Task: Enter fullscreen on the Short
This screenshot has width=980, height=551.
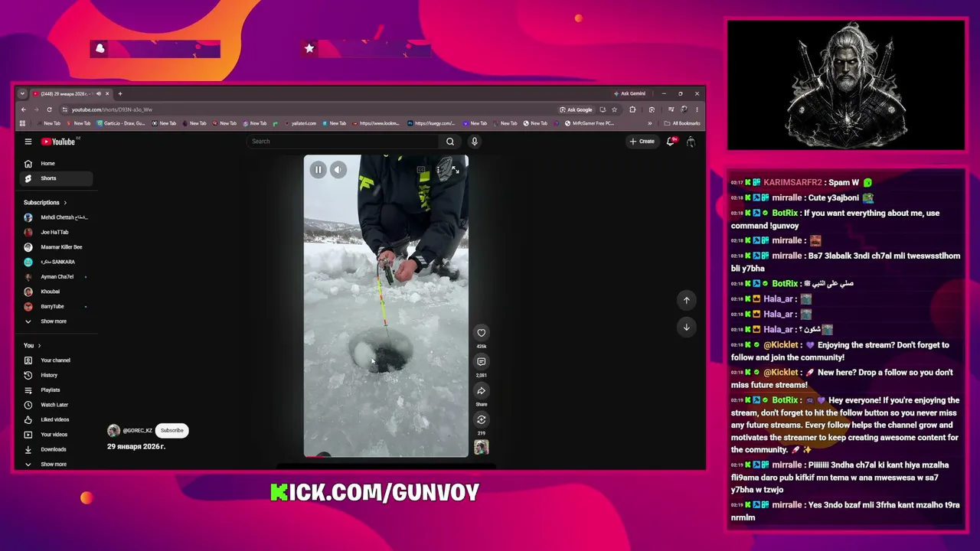Action: (456, 170)
